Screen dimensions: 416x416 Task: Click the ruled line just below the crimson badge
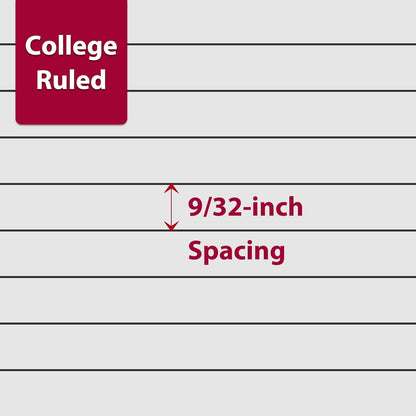click(x=208, y=137)
